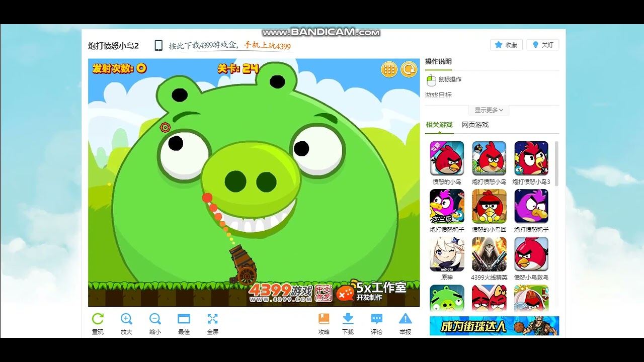Click the 收藏 favorite button
Image resolution: width=644 pixels, height=362 pixels.
pyautogui.click(x=506, y=45)
